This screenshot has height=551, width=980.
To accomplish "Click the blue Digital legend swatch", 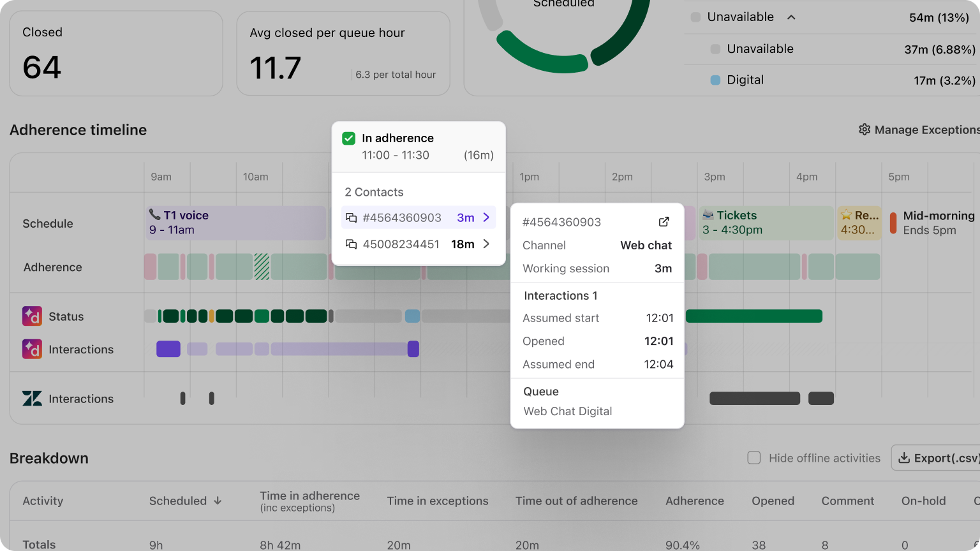I will pyautogui.click(x=715, y=80).
